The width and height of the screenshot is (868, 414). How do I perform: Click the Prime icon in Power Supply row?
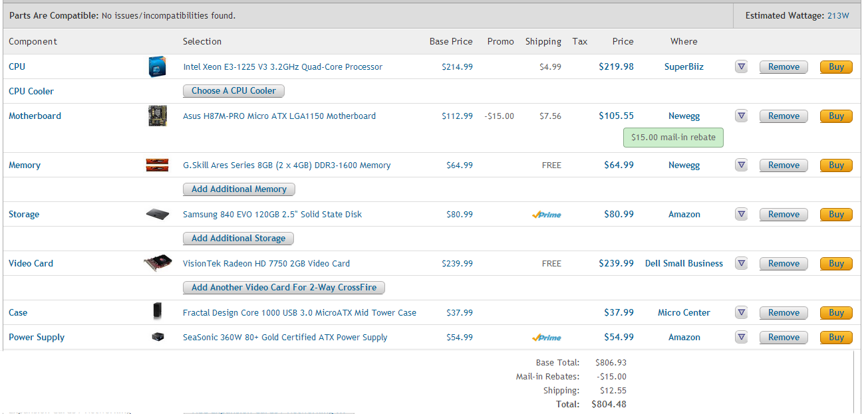coord(547,338)
